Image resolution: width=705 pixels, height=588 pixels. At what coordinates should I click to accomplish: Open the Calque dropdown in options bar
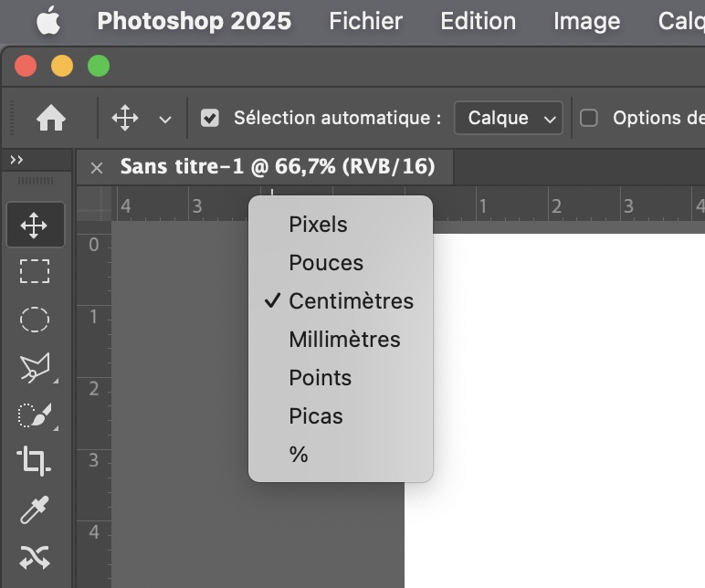coord(509,118)
